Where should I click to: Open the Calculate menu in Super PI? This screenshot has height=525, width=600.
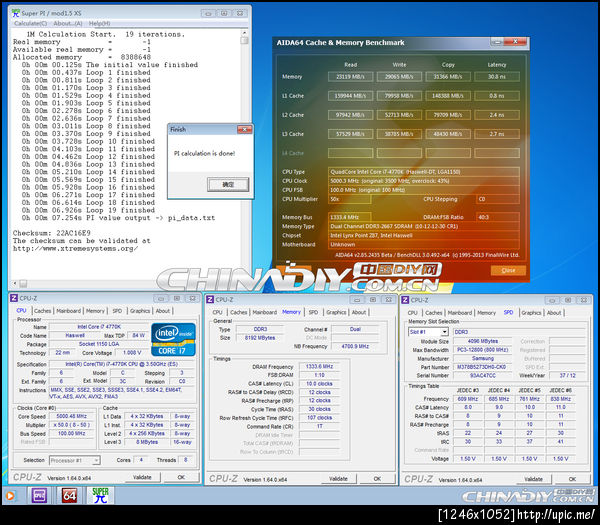31,23
